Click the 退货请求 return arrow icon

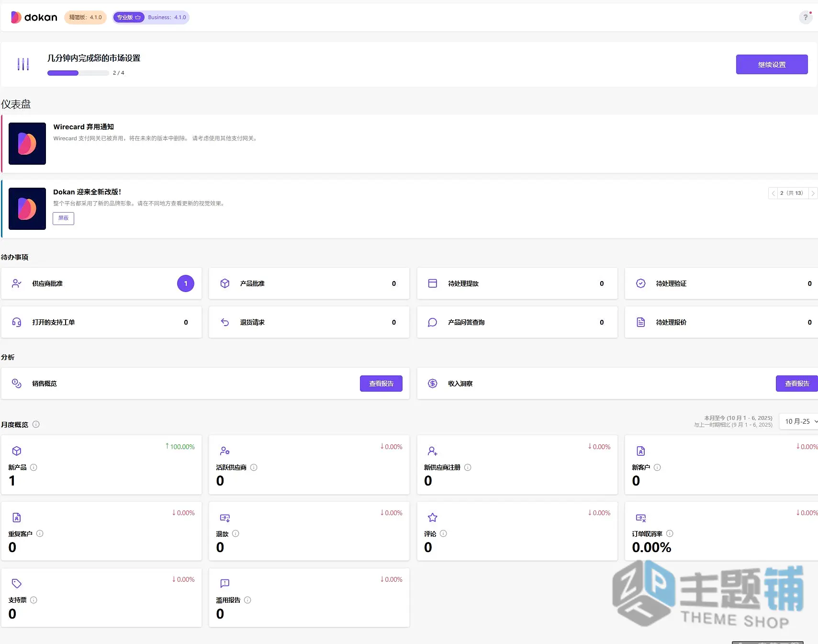click(x=224, y=322)
